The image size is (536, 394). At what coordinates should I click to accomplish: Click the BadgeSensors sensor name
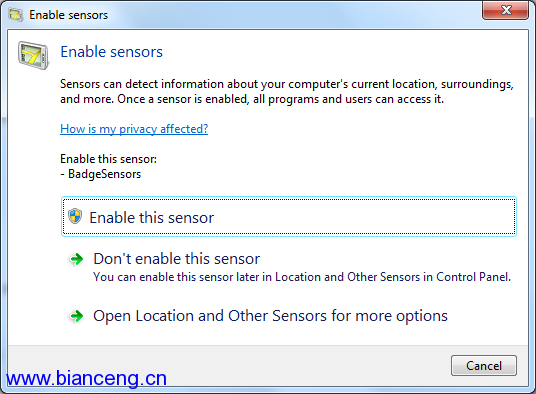coord(104,174)
